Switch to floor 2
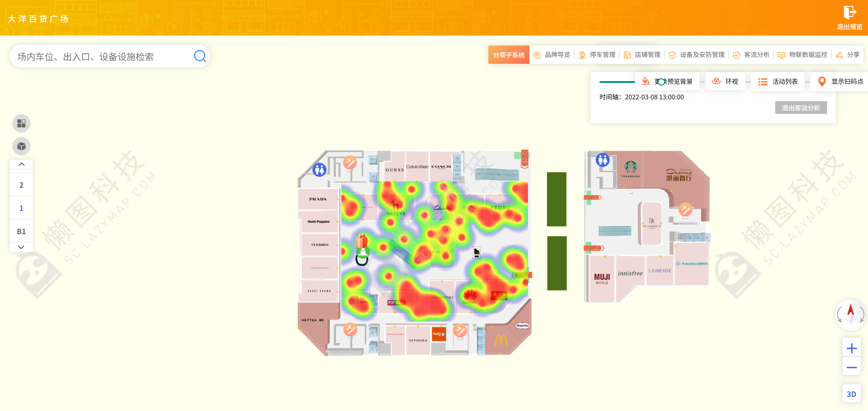Screen dimensions: 868x411 (21, 185)
